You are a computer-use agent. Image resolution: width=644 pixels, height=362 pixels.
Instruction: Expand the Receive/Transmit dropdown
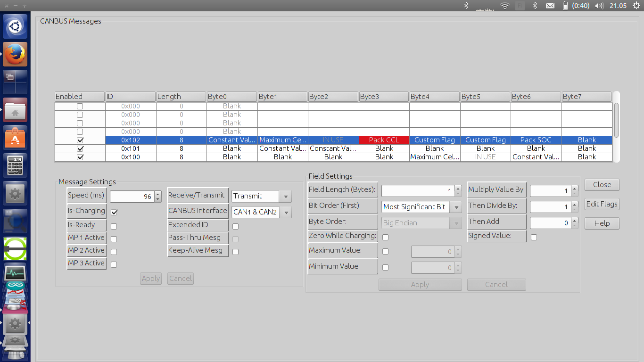pyautogui.click(x=261, y=196)
